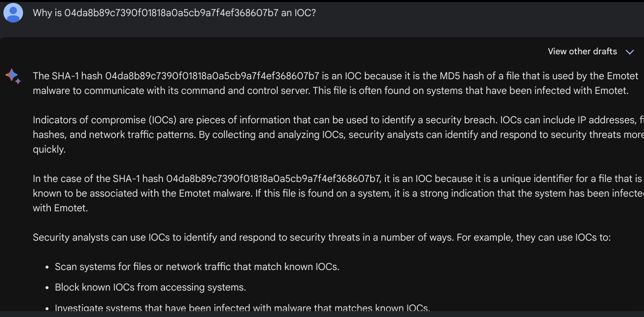Viewport: 644px width, 317px height.
Task: Click the "View other drafts" label
Action: (582, 51)
